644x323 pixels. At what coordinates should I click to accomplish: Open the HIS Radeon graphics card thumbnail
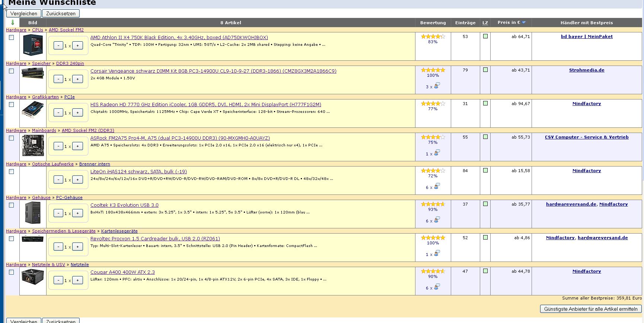[33, 110]
